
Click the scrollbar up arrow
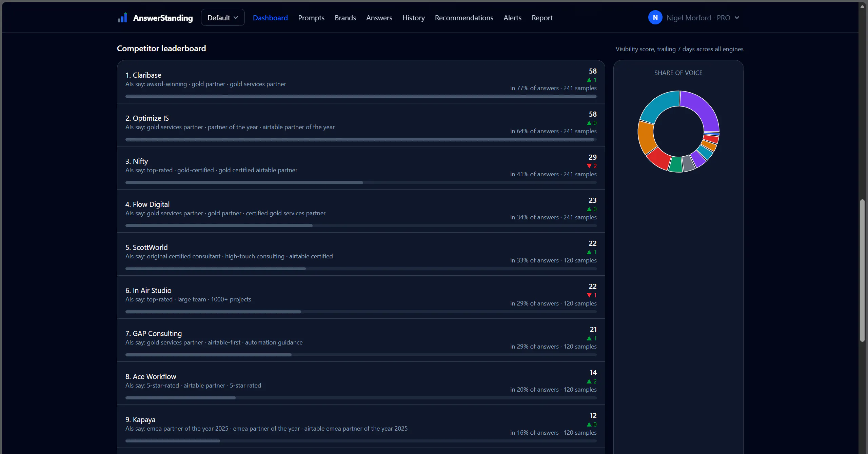[863, 6]
